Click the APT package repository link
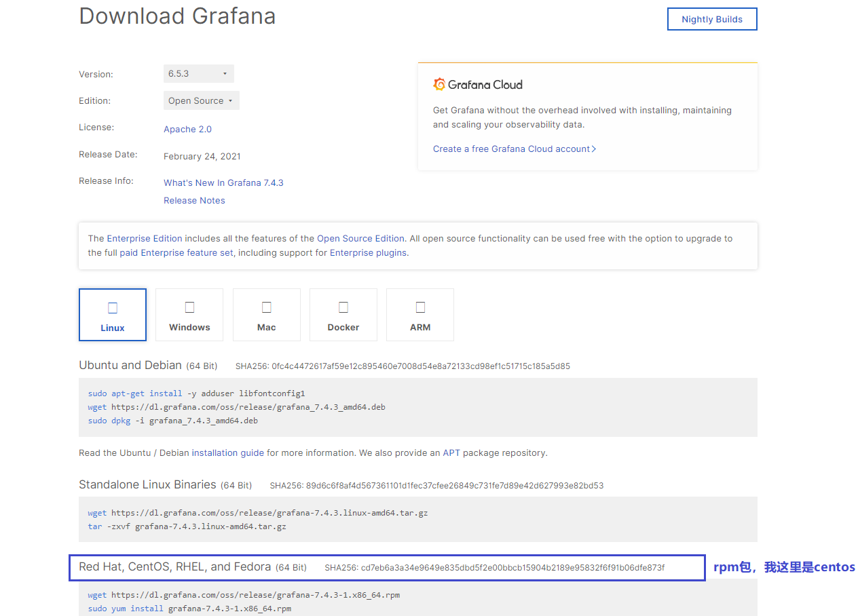The height and width of the screenshot is (616, 858). [x=451, y=453]
